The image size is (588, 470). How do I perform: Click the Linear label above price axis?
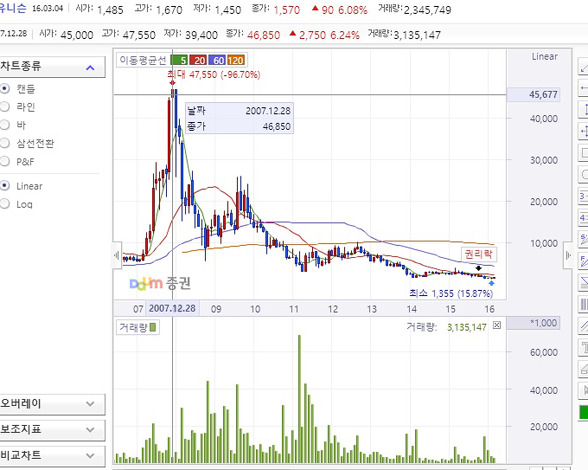[x=544, y=57]
